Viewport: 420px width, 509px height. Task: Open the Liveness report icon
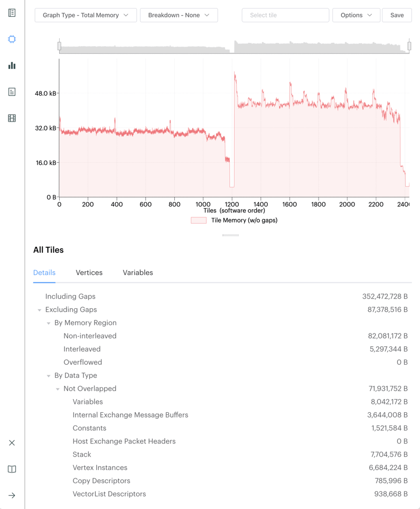click(x=12, y=92)
